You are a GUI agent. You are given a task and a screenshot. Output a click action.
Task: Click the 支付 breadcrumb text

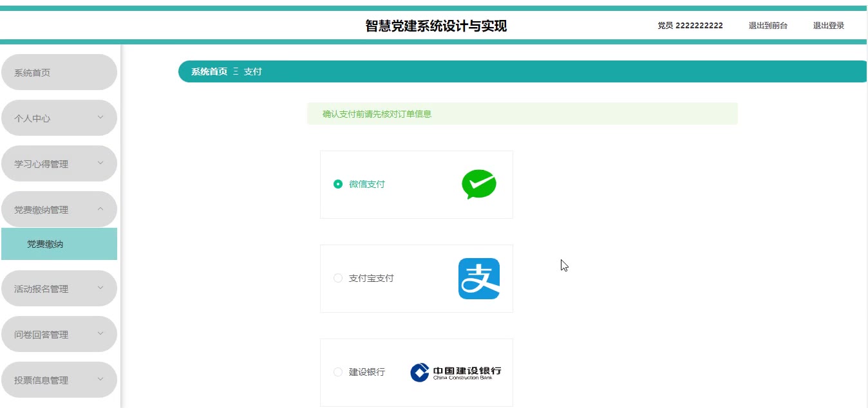(x=253, y=71)
